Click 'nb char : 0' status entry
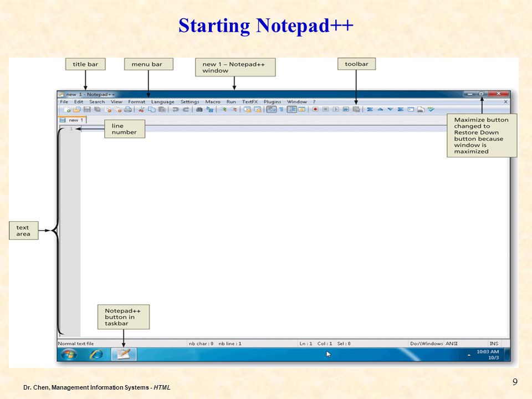Screen dimensions: 532x399 click(x=201, y=344)
